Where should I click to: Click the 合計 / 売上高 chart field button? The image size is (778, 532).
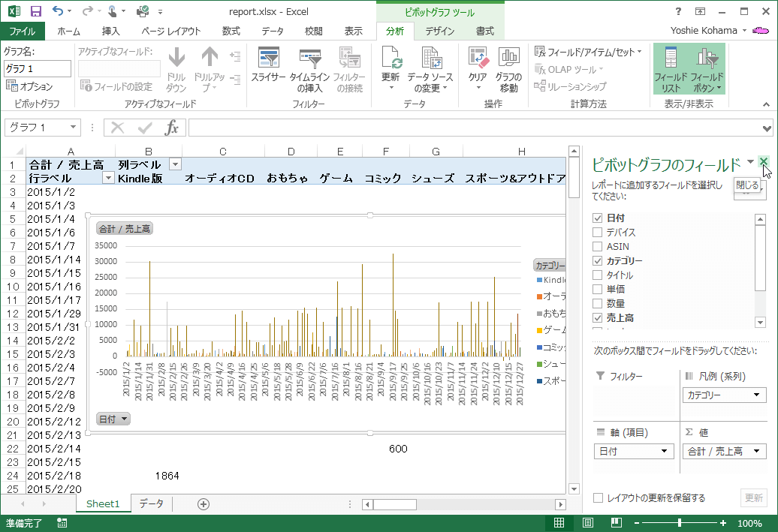125,229
